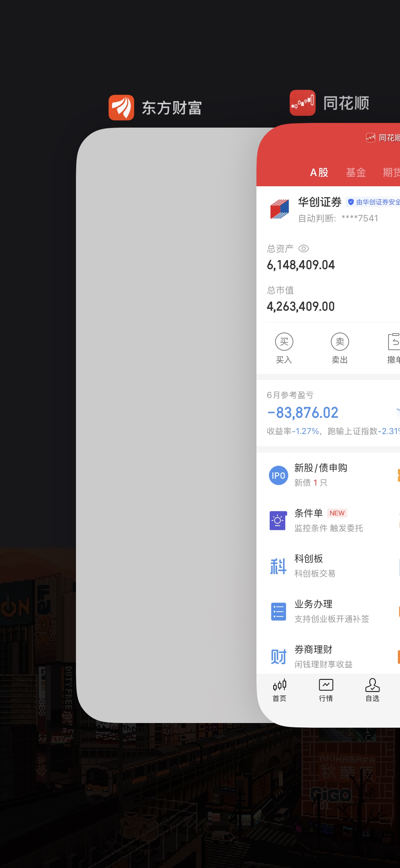Open the 科创板 icon
400x868 pixels.
tap(278, 566)
